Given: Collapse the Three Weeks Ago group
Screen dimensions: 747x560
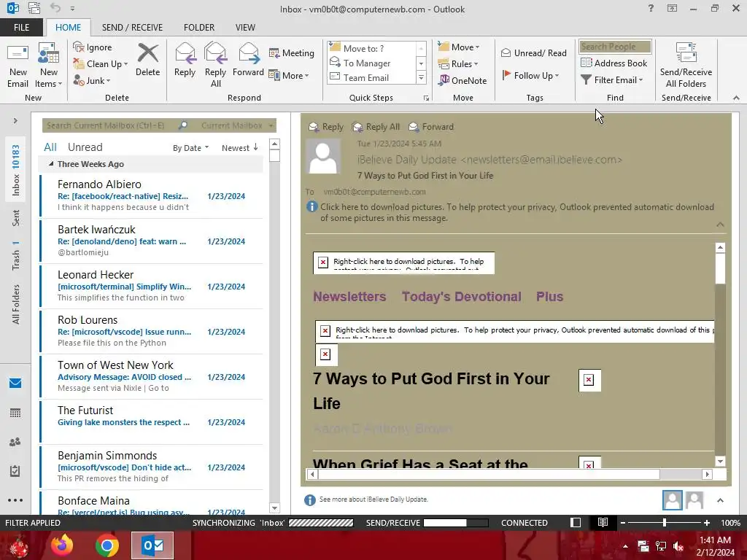Looking at the screenshot, I should (x=51, y=164).
